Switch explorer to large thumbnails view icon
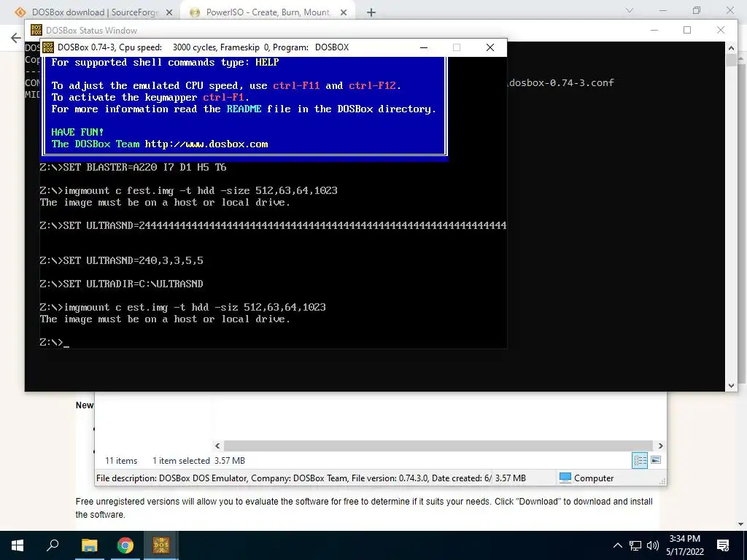This screenshot has width=747, height=560. click(x=656, y=460)
